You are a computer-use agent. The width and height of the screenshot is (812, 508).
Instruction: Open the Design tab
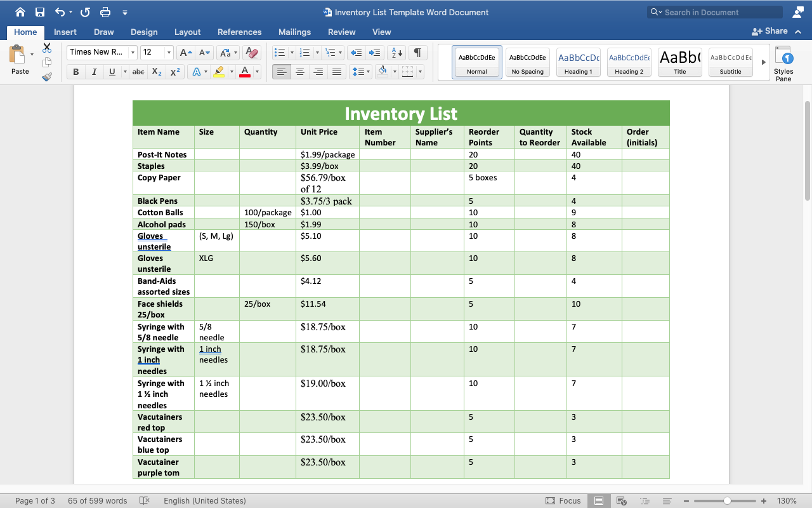[144, 32]
